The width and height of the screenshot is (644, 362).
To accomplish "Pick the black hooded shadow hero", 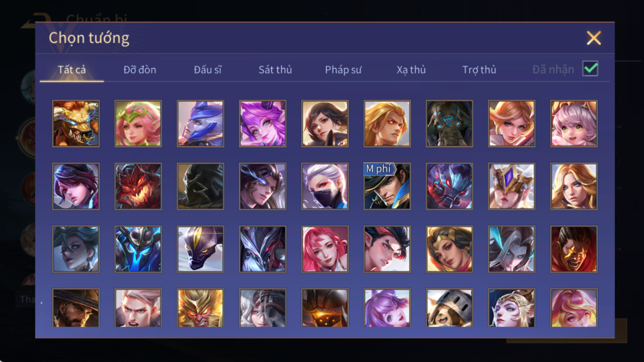I will pos(201,186).
